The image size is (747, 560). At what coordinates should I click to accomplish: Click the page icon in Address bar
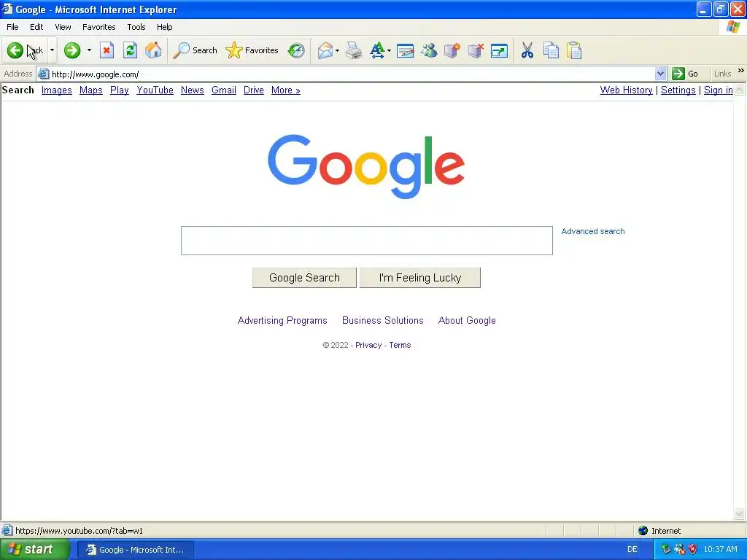43,74
